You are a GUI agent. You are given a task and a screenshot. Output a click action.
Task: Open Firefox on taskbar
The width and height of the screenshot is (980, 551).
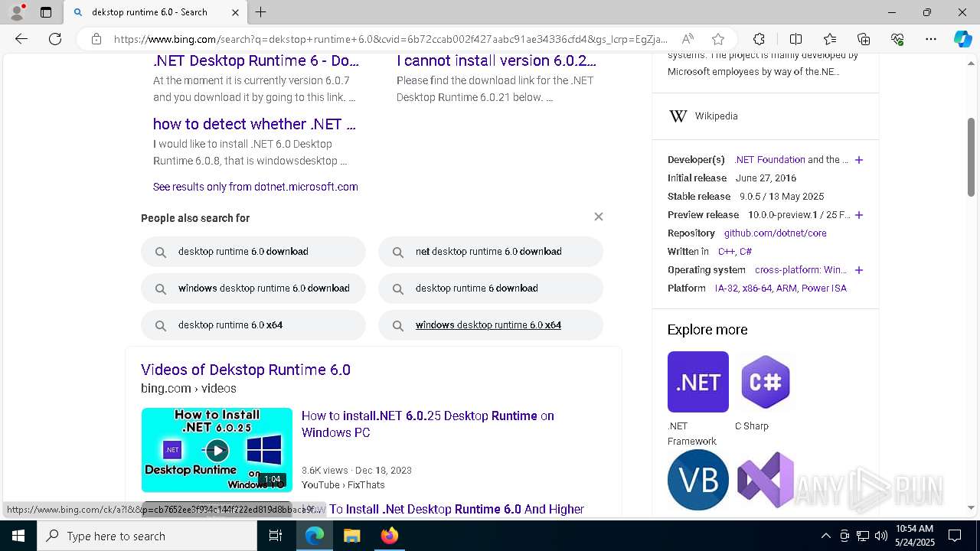[x=389, y=536]
